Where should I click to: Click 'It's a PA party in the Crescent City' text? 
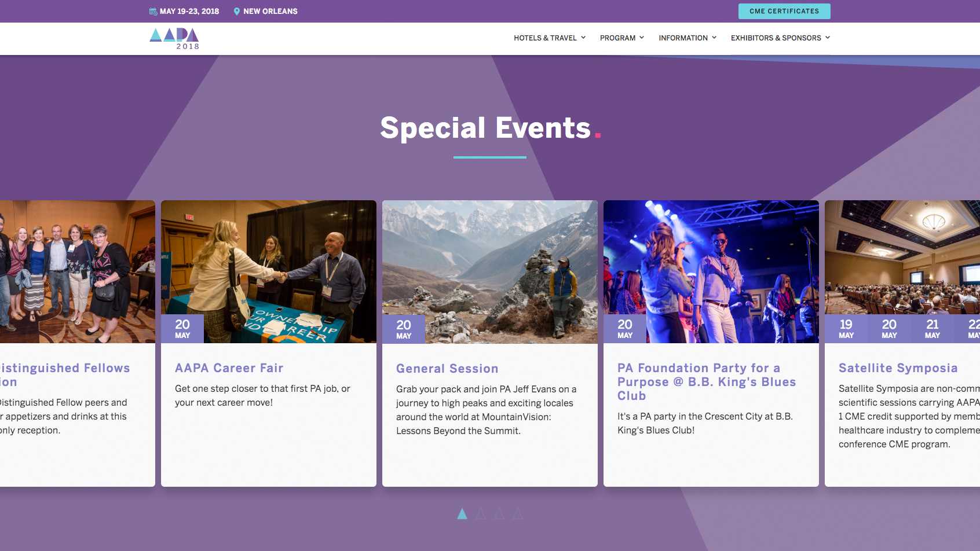(705, 423)
